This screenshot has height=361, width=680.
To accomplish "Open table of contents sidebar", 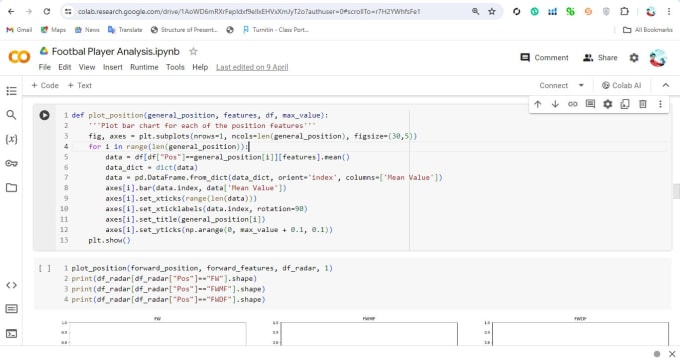I will coord(11,91).
